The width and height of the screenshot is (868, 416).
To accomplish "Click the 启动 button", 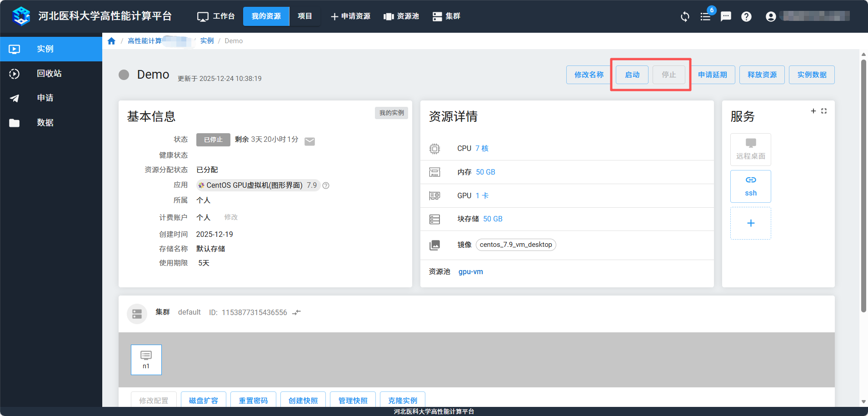I will 632,75.
